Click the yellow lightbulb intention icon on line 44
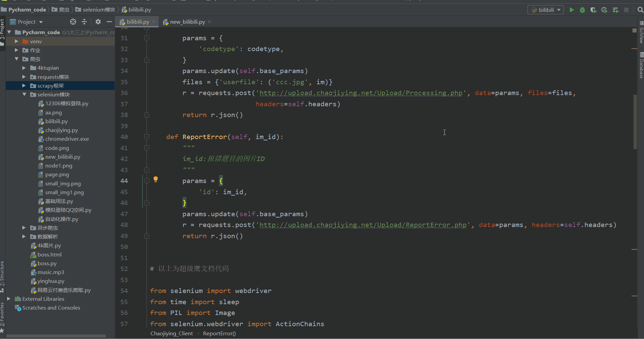644x339 pixels. pos(156,179)
